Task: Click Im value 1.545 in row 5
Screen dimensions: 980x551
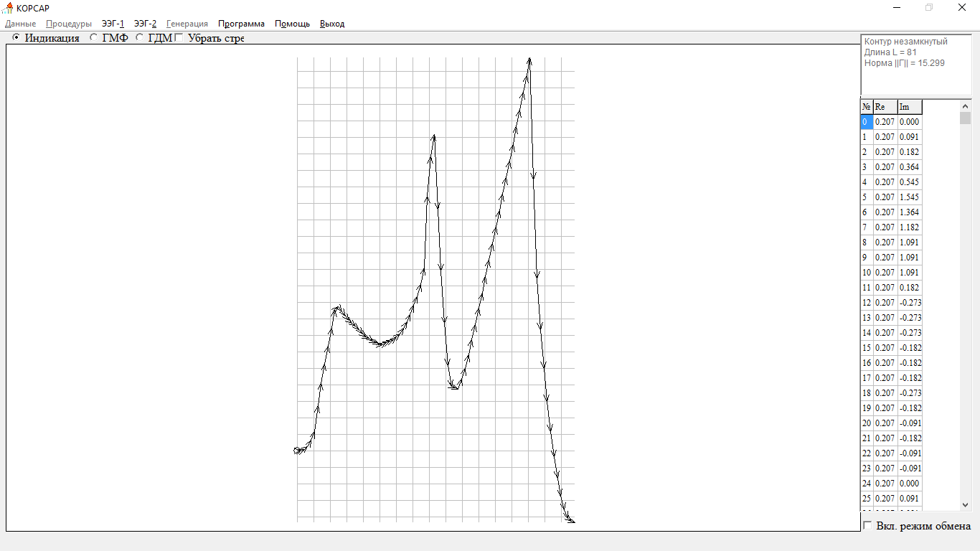Action: click(910, 197)
